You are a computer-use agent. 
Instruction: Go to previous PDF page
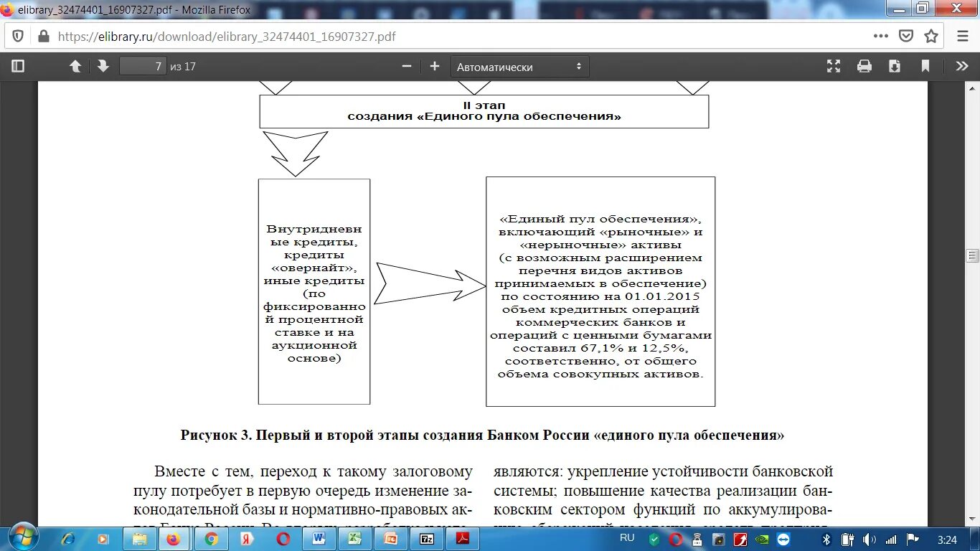coord(75,66)
